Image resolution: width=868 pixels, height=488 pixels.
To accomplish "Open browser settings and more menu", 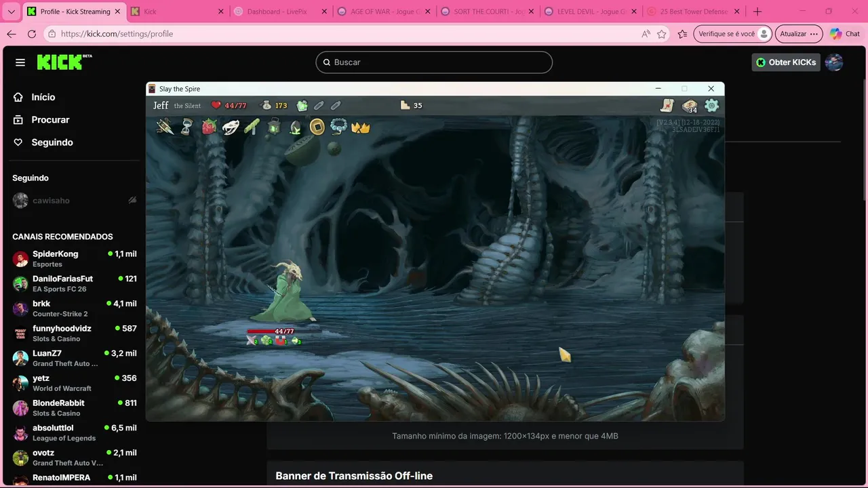I will pos(815,34).
